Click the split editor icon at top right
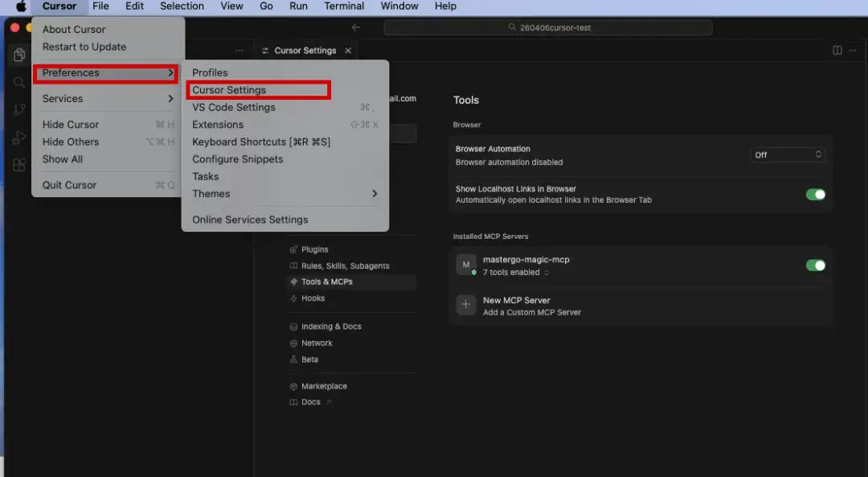The width and height of the screenshot is (868, 477). point(837,51)
